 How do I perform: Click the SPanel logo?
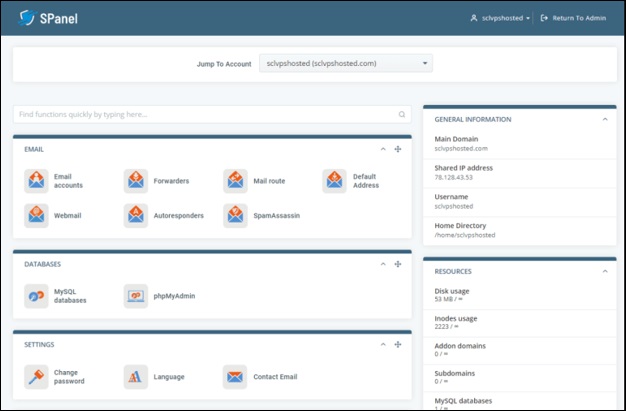48,18
